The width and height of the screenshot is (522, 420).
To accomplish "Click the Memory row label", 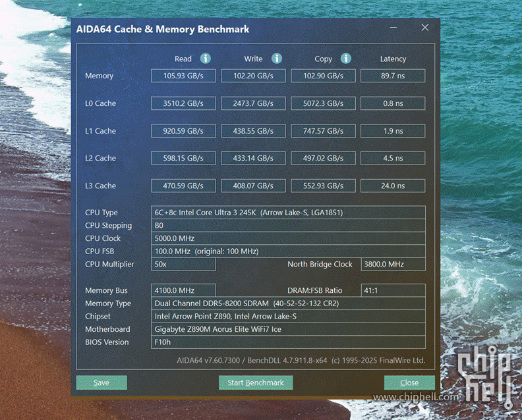I will (x=100, y=76).
